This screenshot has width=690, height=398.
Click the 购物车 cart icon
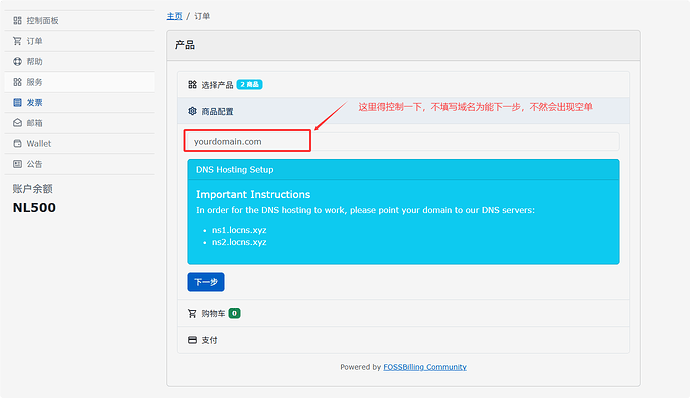pyautogui.click(x=192, y=313)
